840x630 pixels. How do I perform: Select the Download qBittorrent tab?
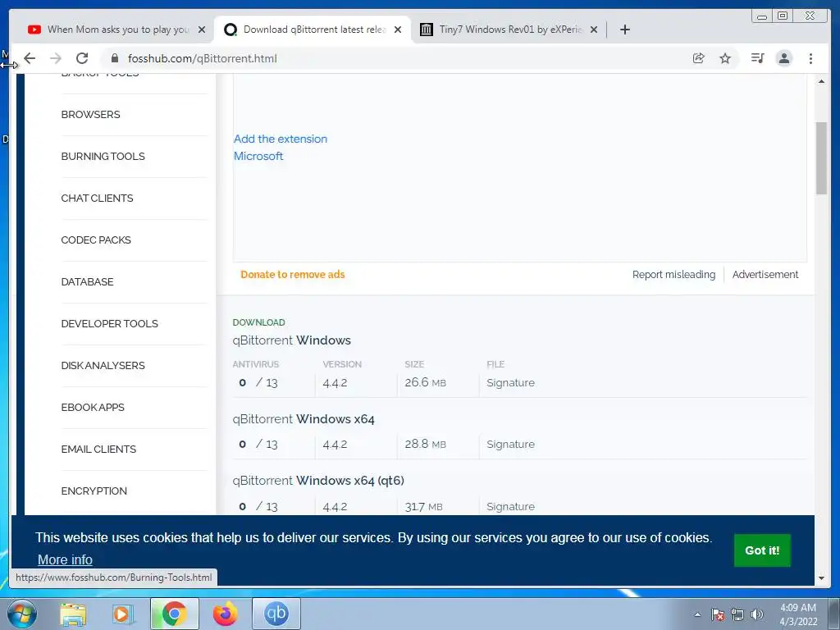click(313, 30)
